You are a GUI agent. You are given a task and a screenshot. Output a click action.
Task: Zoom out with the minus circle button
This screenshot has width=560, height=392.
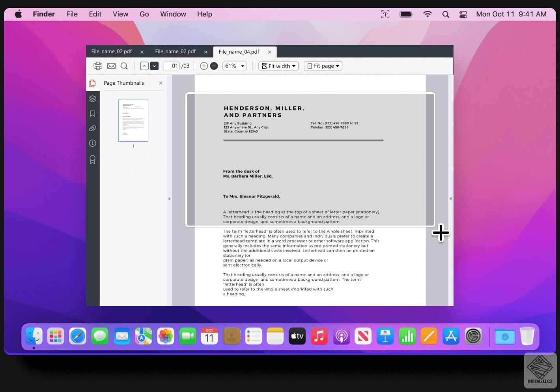pos(214,66)
